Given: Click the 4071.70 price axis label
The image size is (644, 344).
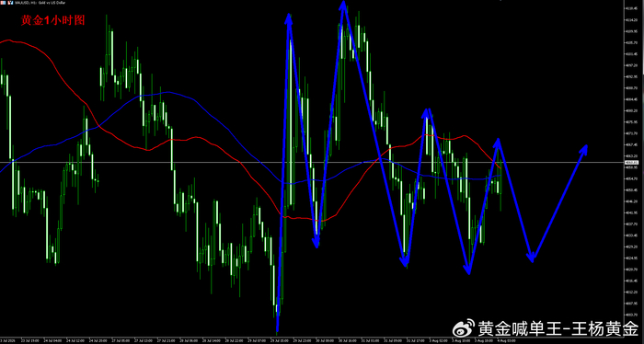Looking at the screenshot, I should 631,133.
